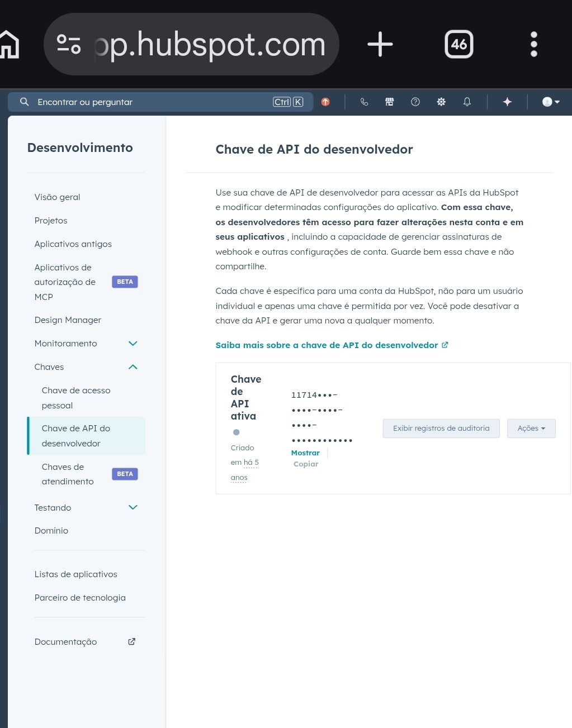The width and height of the screenshot is (572, 728).
Task: Expand the Testando section
Action: coord(133,507)
